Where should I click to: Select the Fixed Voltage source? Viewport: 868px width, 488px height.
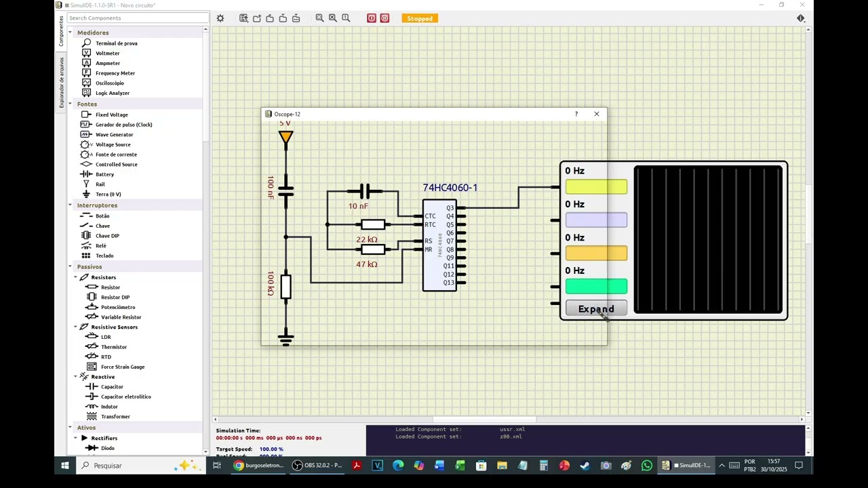pyautogui.click(x=111, y=115)
